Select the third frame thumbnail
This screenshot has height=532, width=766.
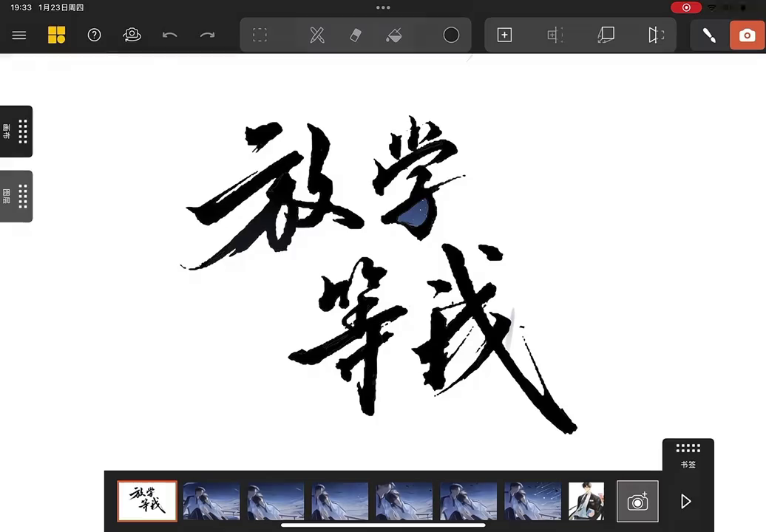(276, 501)
